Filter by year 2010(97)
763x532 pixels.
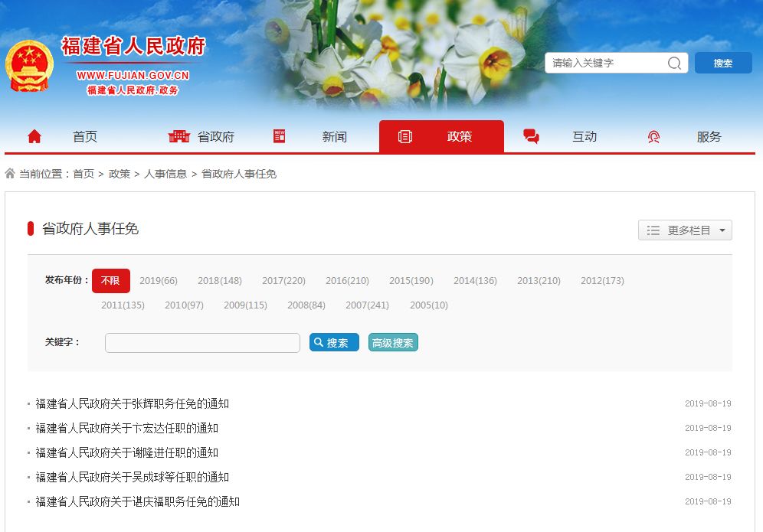(x=184, y=305)
